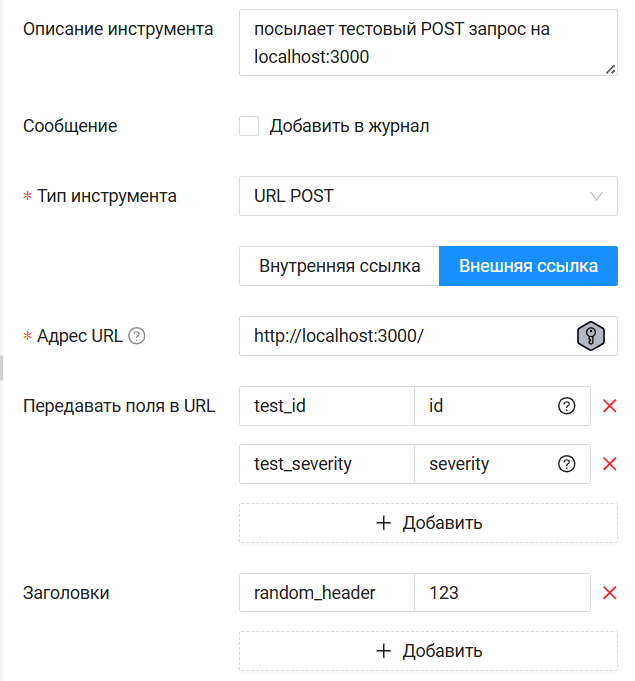Viewport: 635px width, 681px height.
Task: Click the description textarea resize handle
Action: tap(611, 70)
